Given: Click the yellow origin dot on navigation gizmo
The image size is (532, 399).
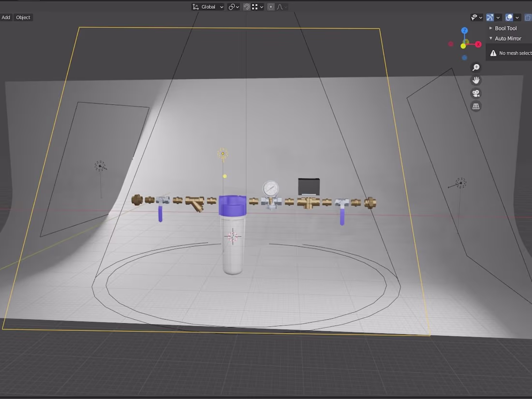Looking at the screenshot, I should tap(462, 46).
